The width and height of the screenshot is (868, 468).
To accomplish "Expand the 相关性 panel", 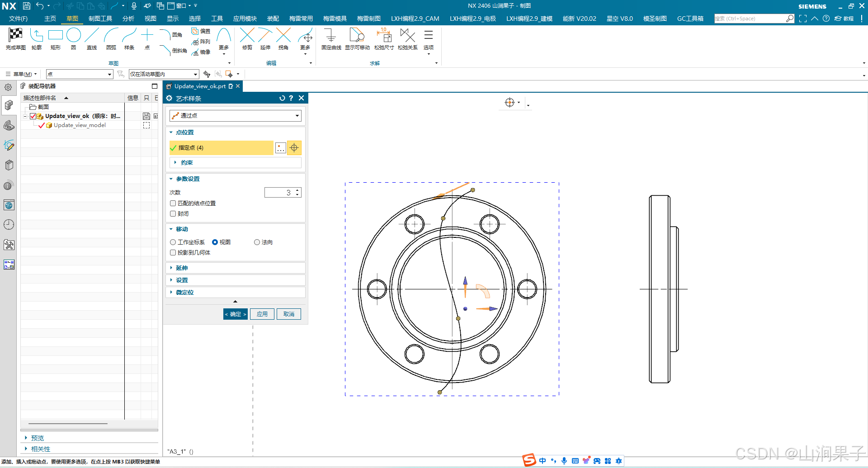I will [26, 449].
